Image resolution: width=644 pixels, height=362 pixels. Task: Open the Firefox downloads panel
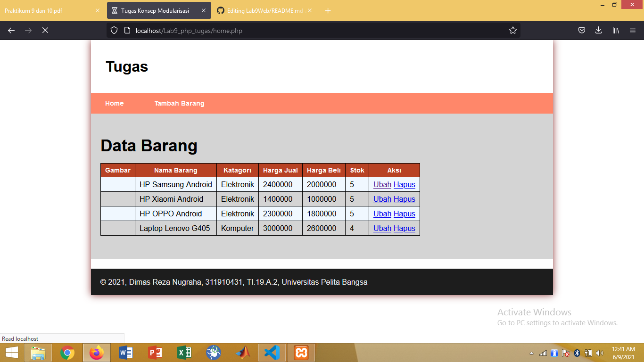click(598, 30)
